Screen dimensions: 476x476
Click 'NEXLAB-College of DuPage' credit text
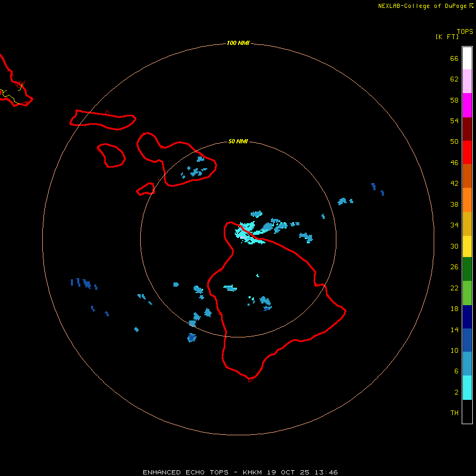[422, 6]
